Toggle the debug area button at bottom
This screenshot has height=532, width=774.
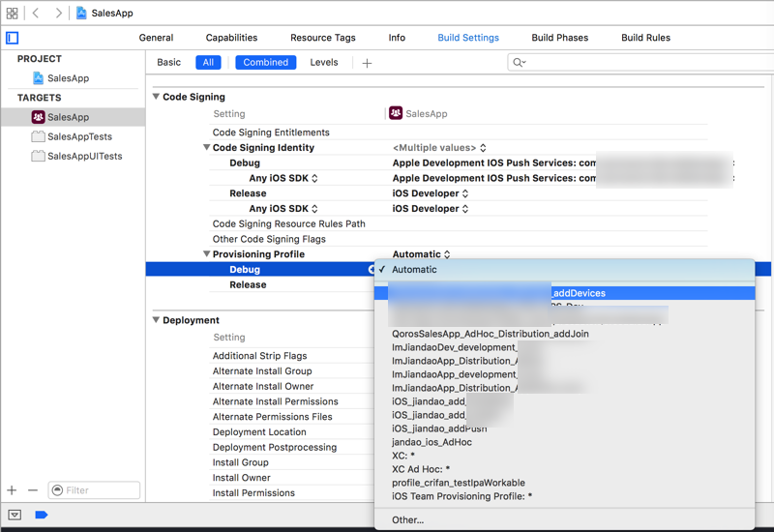15,516
